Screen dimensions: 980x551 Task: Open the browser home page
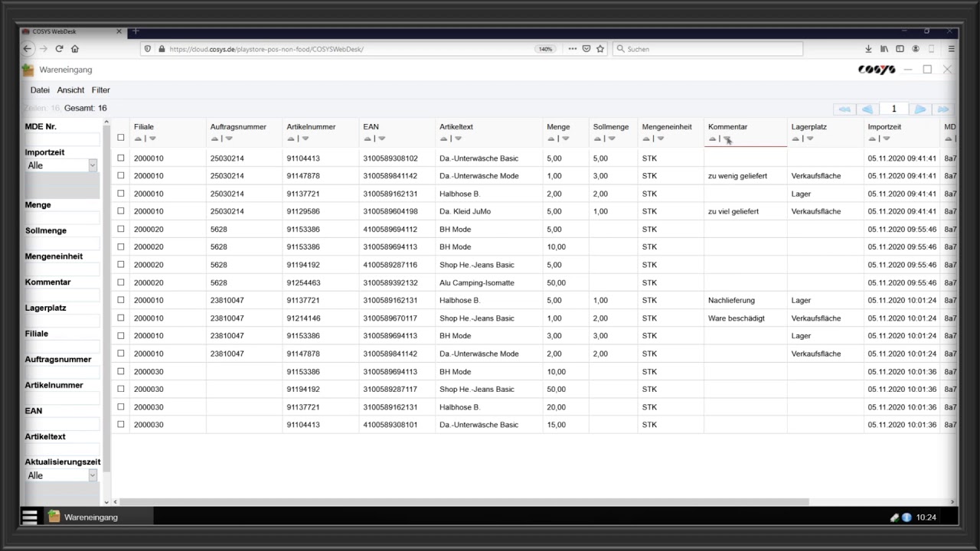75,49
